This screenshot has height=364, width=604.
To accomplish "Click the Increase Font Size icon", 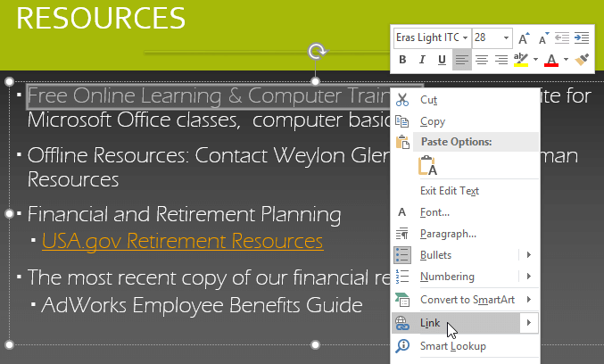I will coord(523,38).
